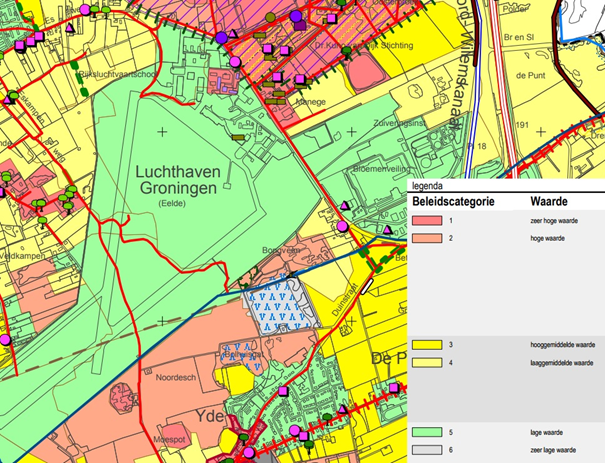The height and width of the screenshot is (463, 605).
Task: Click the Yde village name label
Action: click(x=210, y=416)
